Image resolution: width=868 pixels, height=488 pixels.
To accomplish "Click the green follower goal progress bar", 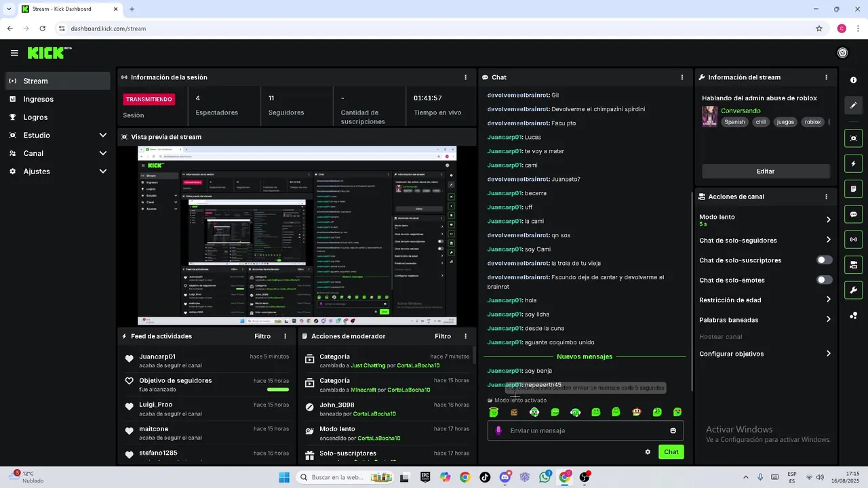I will [278, 390].
